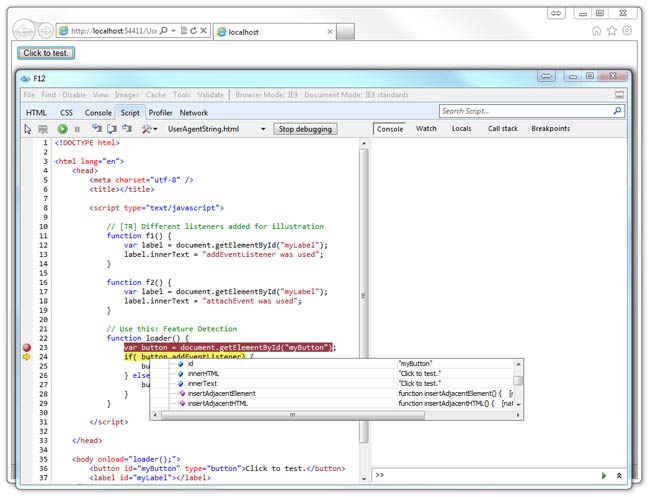Open the script configuration tools dropdown

tap(149, 129)
